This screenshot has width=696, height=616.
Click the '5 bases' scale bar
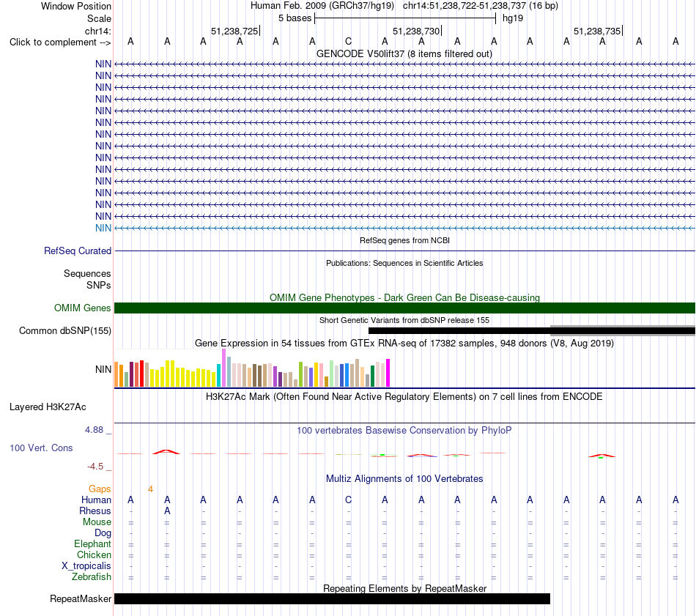click(405, 18)
